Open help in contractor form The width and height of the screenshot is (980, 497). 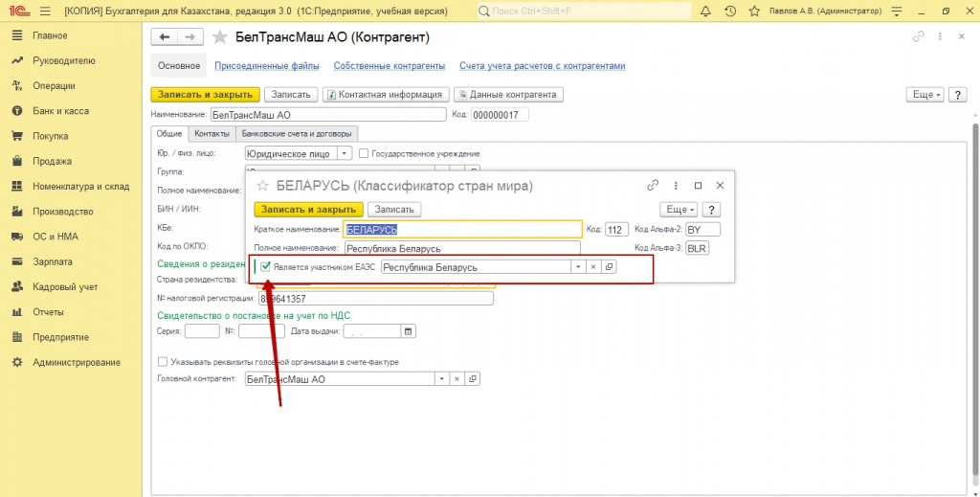(957, 95)
